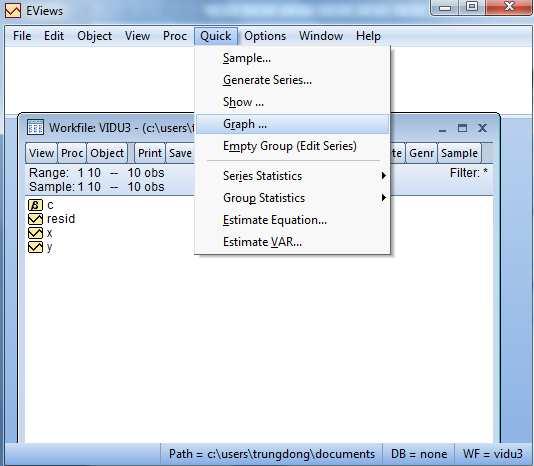The height and width of the screenshot is (466, 534).
Task: Click the workfile View button
Action: [42, 153]
